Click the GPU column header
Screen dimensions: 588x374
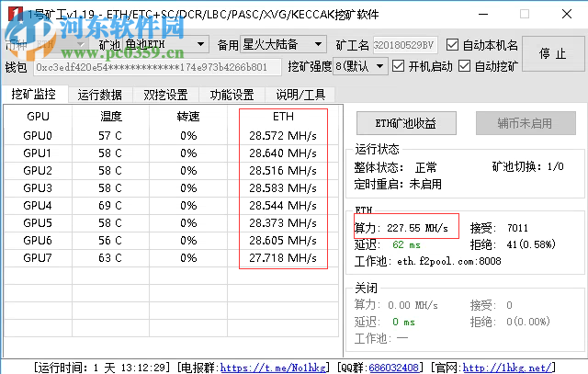pos(38,117)
